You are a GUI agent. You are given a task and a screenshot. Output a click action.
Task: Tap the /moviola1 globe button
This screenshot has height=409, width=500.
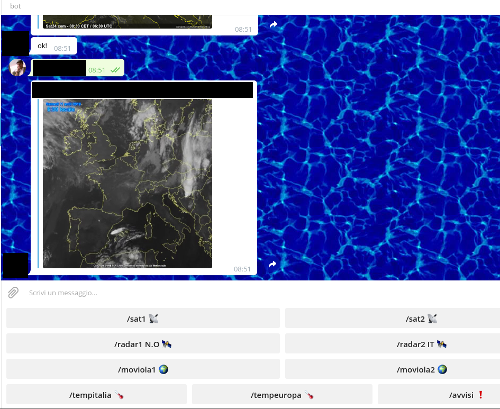(x=143, y=369)
